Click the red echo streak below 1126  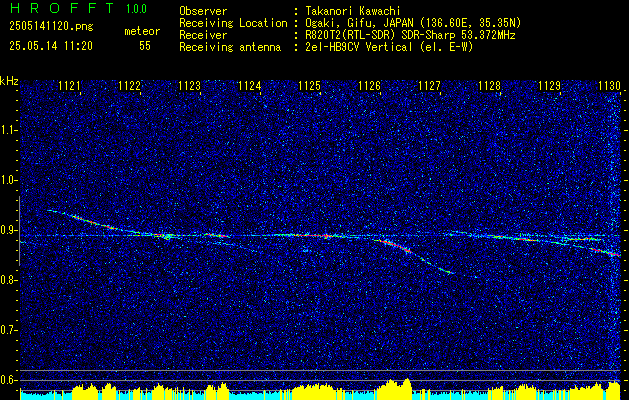tap(396, 246)
